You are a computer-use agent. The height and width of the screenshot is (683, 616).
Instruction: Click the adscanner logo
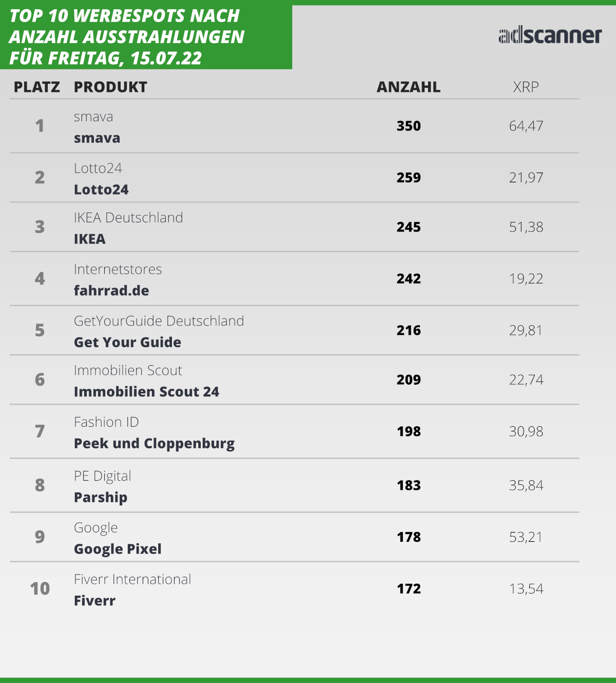click(550, 35)
